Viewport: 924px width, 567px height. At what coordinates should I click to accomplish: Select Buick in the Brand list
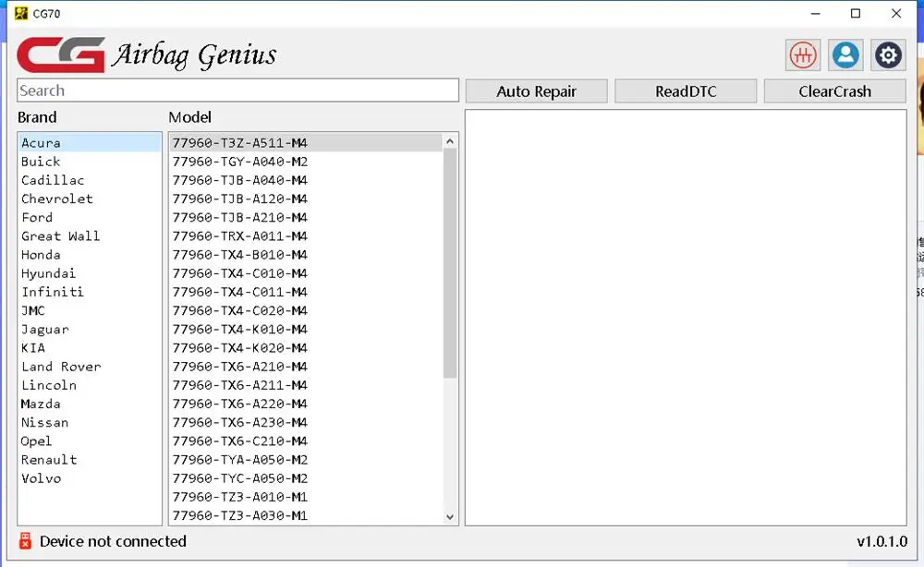pyautogui.click(x=89, y=162)
